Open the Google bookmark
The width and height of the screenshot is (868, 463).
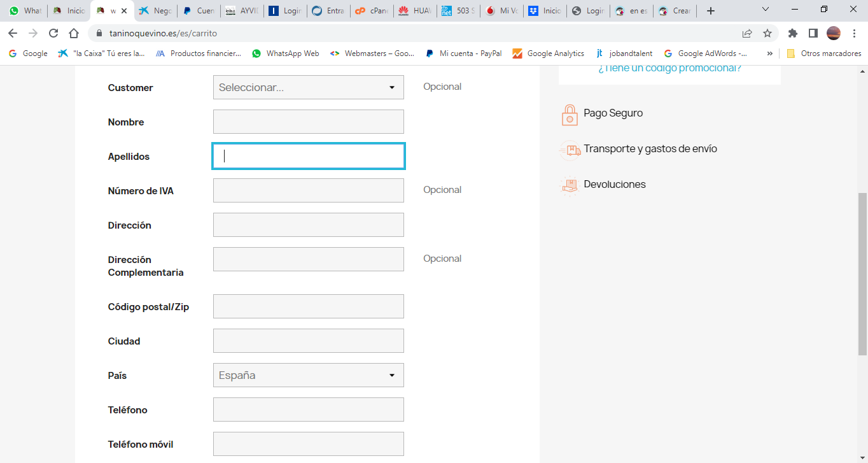point(28,53)
